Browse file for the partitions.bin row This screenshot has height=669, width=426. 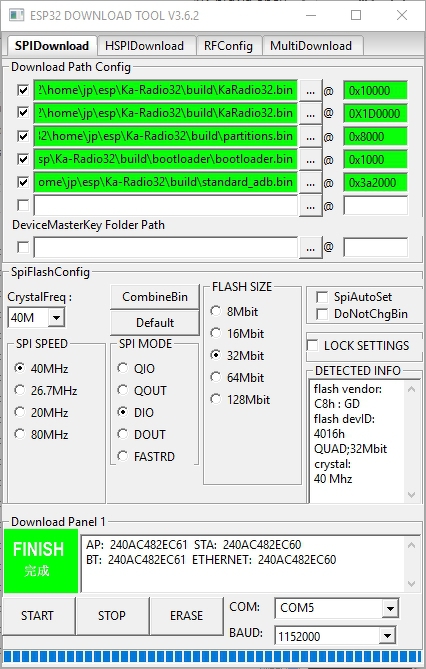[x=310, y=137]
